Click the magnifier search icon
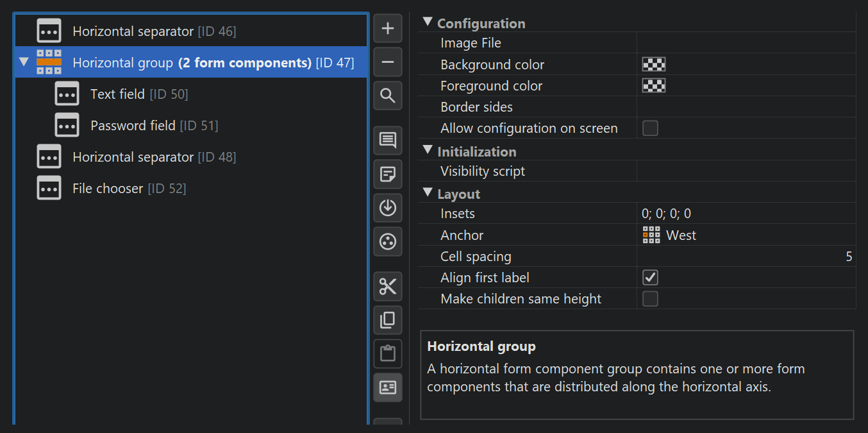 (x=388, y=96)
